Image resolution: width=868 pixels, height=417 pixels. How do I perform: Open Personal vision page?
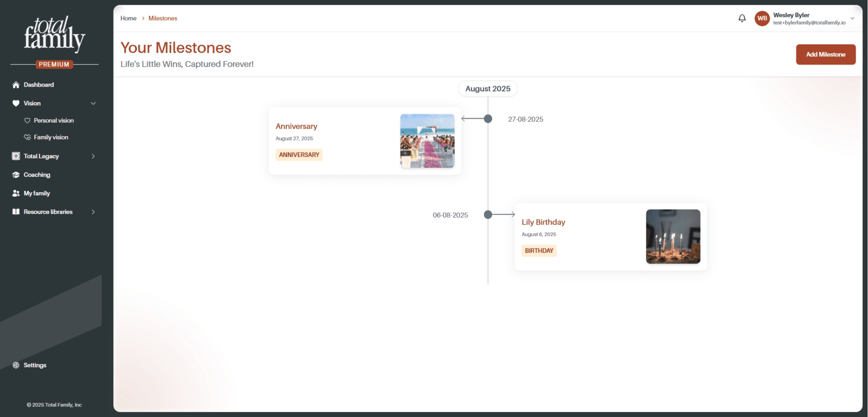[54, 120]
